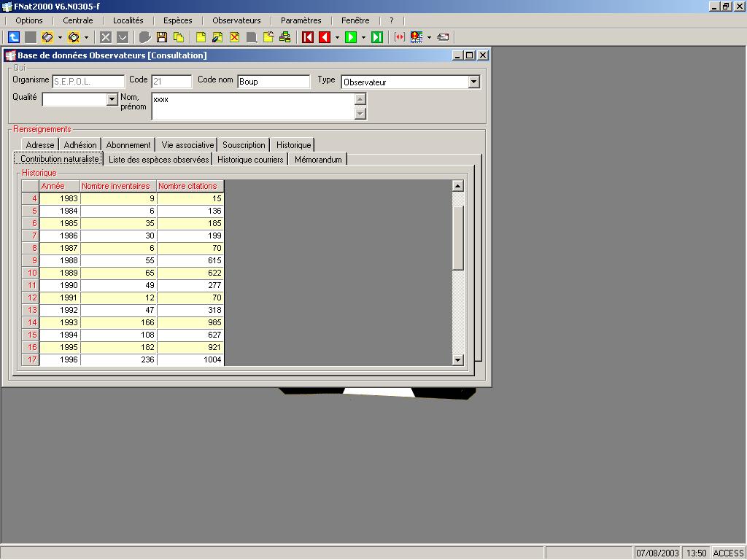Click the blue return arrow toolbar icon
The height and width of the screenshot is (560, 747).
[14, 37]
